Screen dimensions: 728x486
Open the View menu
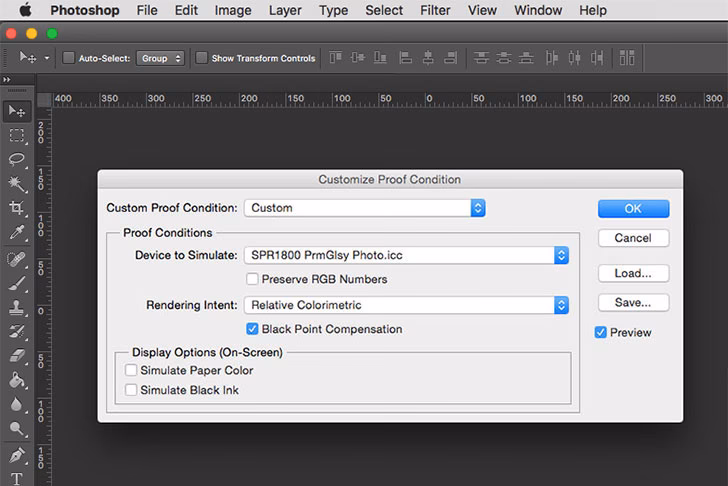(x=482, y=10)
